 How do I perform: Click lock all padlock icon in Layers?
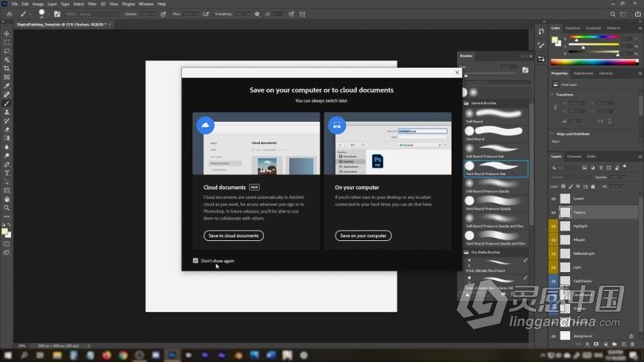pyautogui.click(x=592, y=186)
